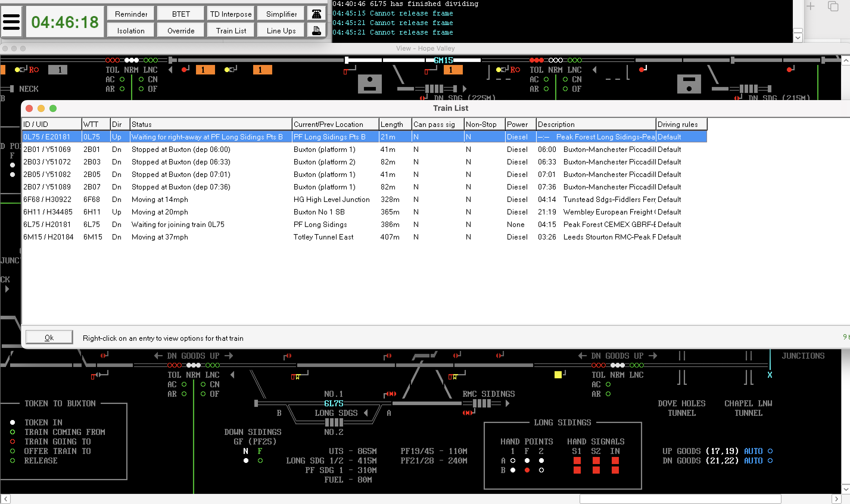Click the BTET button
This screenshot has width=850, height=504.
[x=181, y=14]
